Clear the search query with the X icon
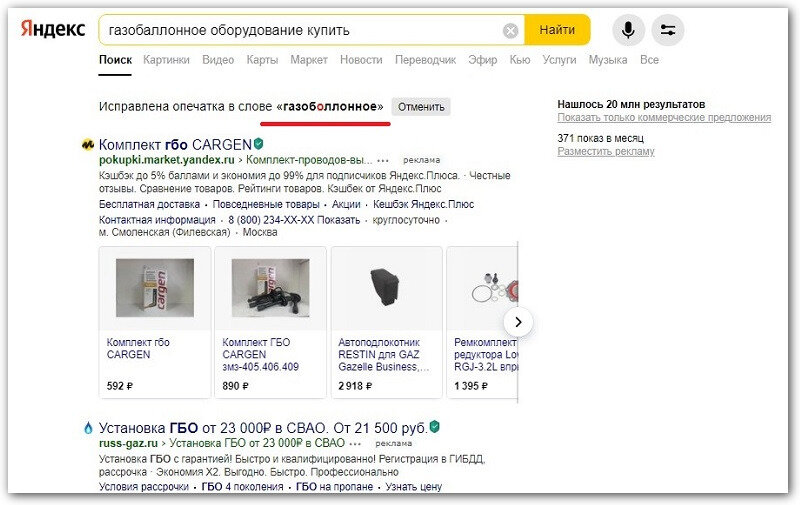This screenshot has height=505, width=800. [x=510, y=31]
